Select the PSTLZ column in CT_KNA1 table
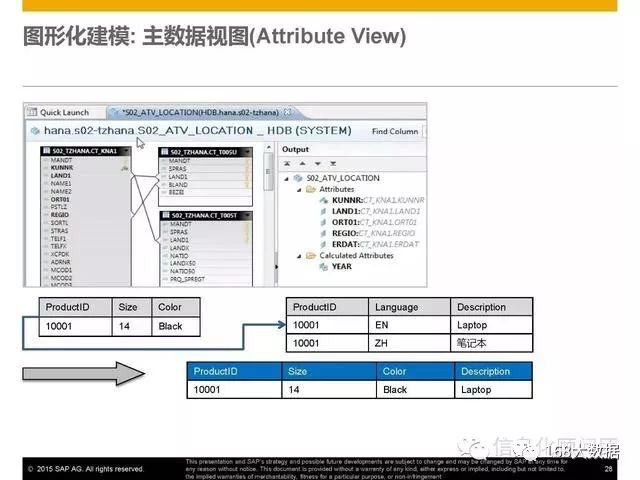The height and width of the screenshot is (480, 640). 59,207
